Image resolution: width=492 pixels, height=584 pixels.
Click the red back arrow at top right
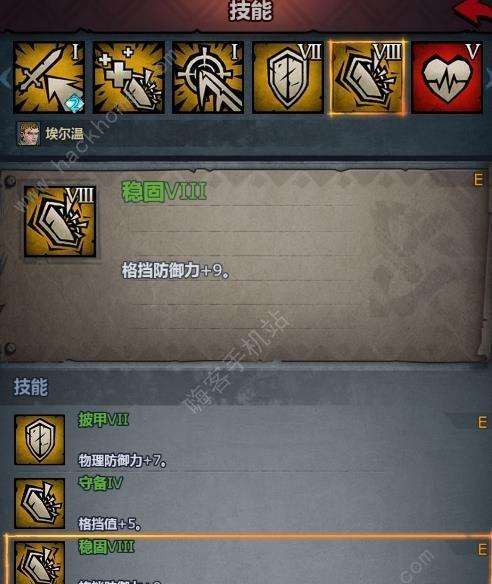click(473, 13)
